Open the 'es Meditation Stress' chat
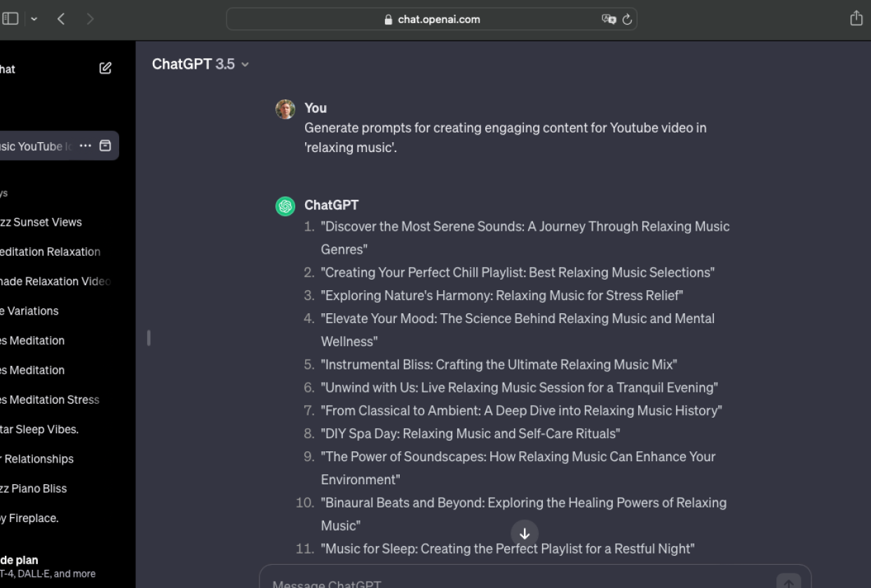The image size is (871, 588). point(50,399)
